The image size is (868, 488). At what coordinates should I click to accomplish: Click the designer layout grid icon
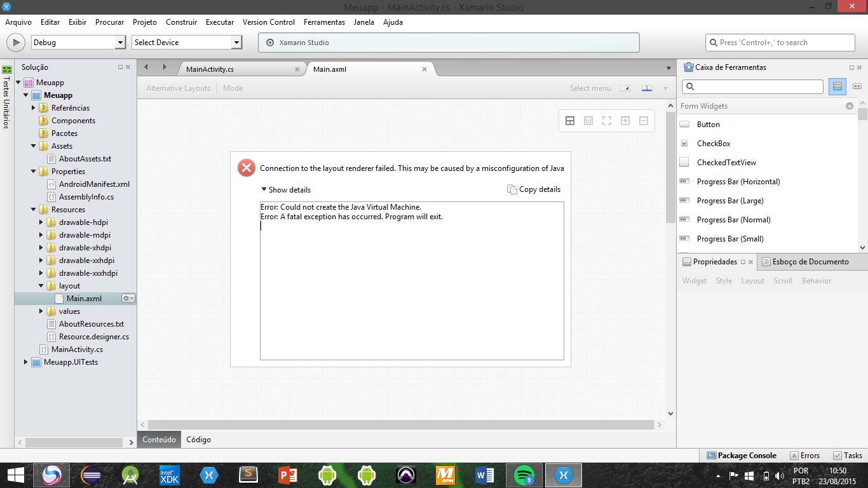(570, 121)
